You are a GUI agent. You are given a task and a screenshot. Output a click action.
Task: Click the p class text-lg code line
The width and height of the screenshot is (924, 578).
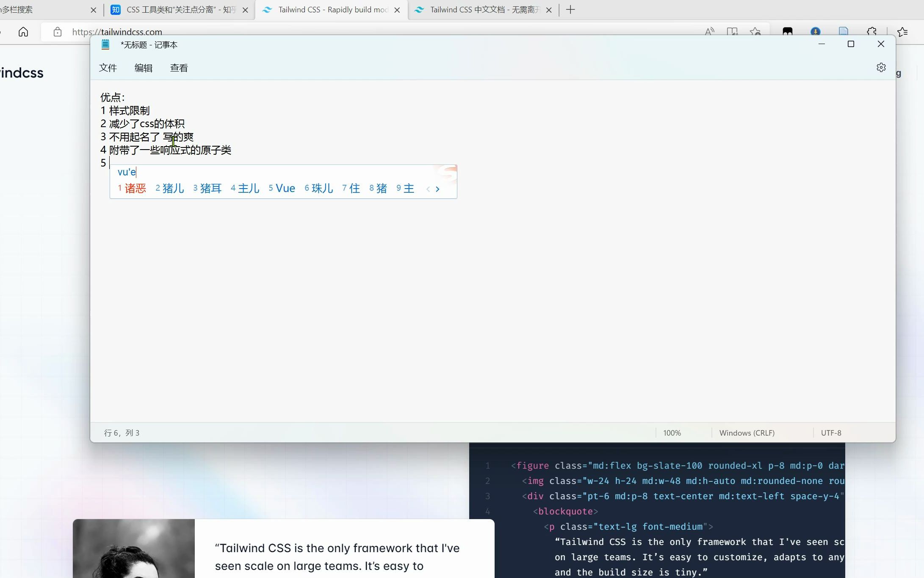[628, 527]
